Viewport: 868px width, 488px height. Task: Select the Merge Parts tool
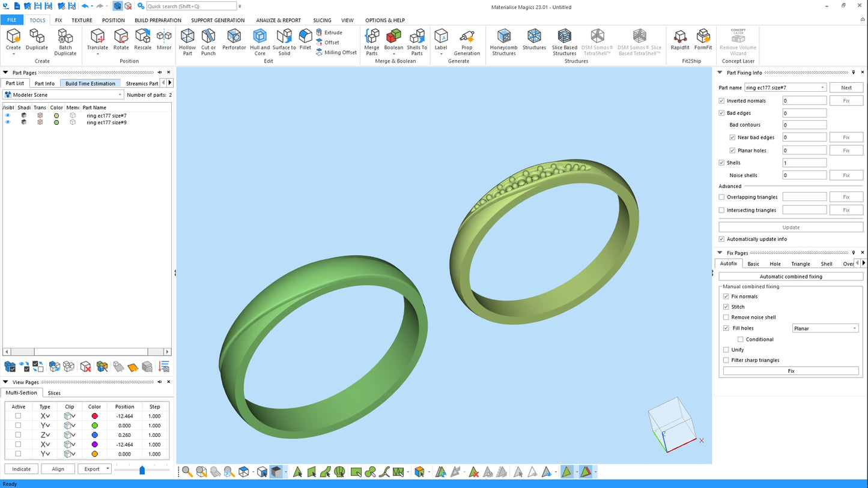[372, 42]
